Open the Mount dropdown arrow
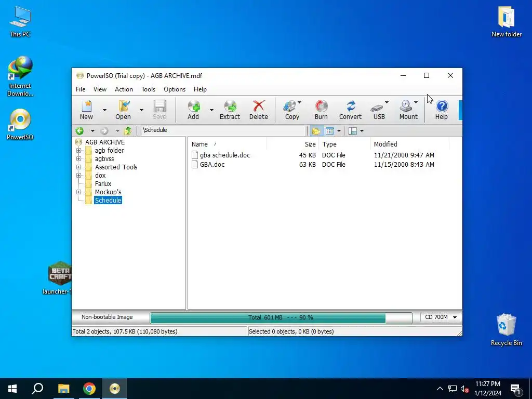The height and width of the screenshot is (399, 532). (x=416, y=102)
